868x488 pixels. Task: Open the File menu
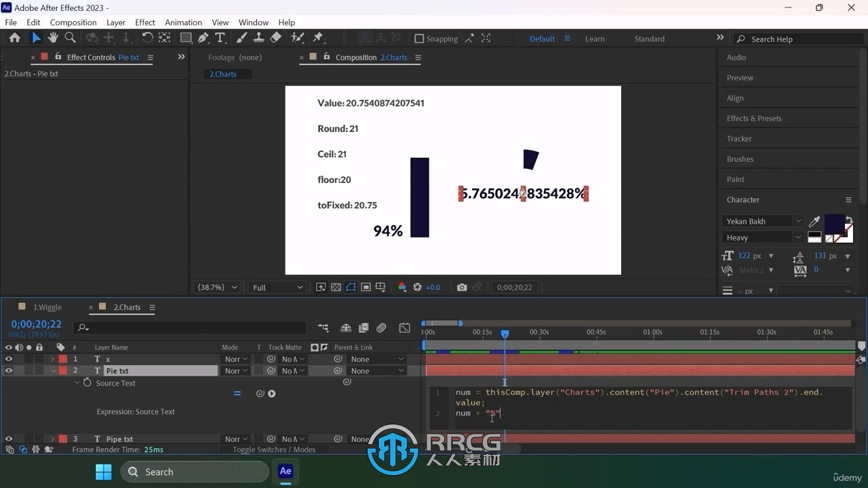coord(11,22)
